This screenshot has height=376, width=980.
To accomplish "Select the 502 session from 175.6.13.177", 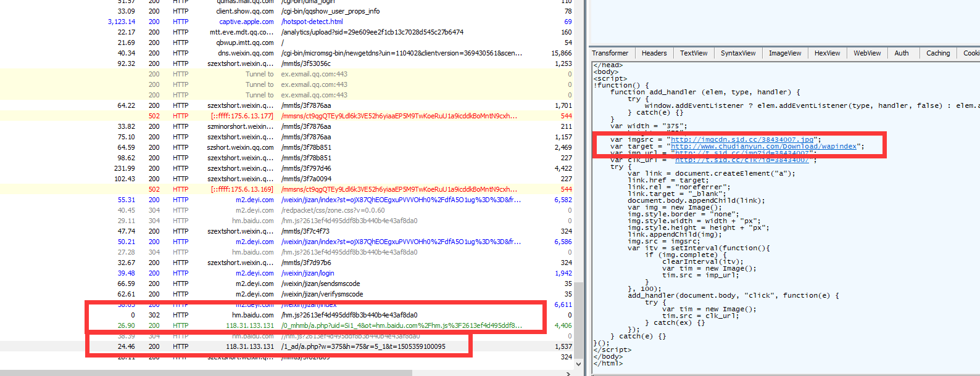I will pos(287,116).
